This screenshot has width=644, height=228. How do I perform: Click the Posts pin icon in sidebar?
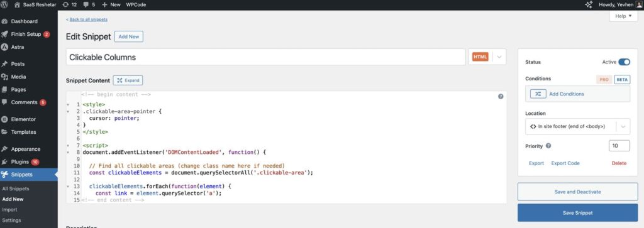pos(4,64)
